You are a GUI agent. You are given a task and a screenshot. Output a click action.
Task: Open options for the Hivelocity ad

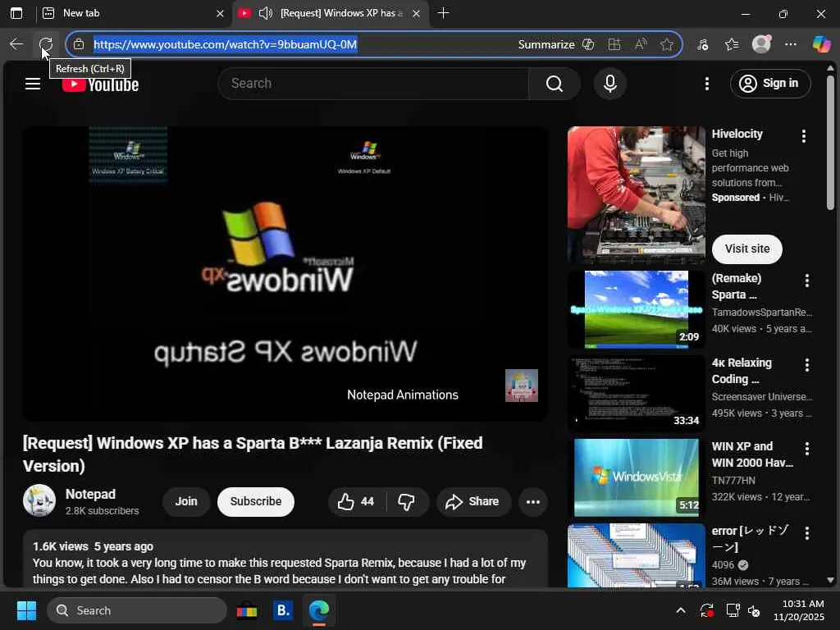[x=804, y=136]
